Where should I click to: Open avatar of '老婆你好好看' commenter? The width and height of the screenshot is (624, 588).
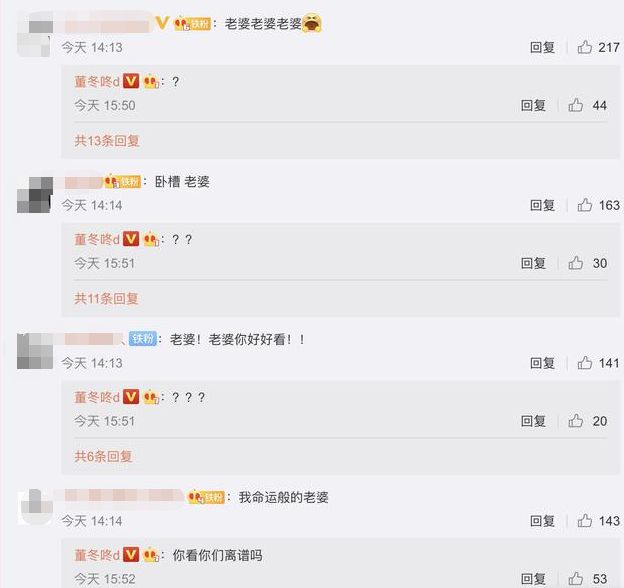pyautogui.click(x=35, y=351)
